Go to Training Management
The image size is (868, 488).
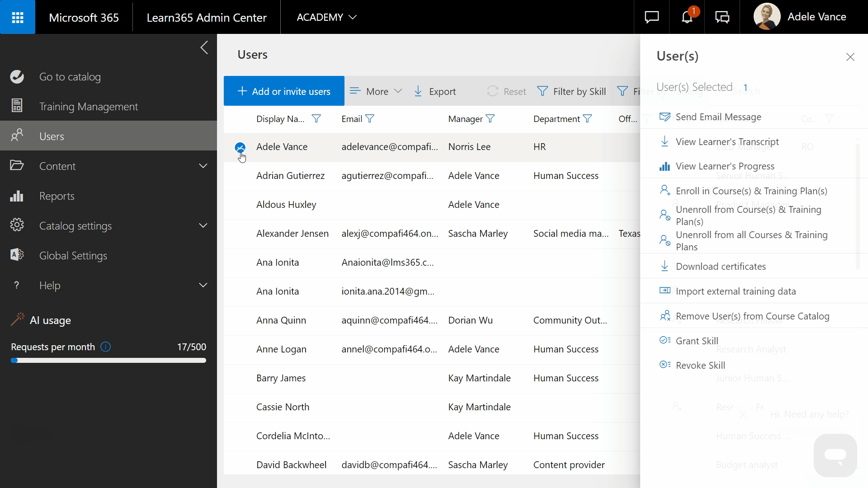click(x=108, y=106)
